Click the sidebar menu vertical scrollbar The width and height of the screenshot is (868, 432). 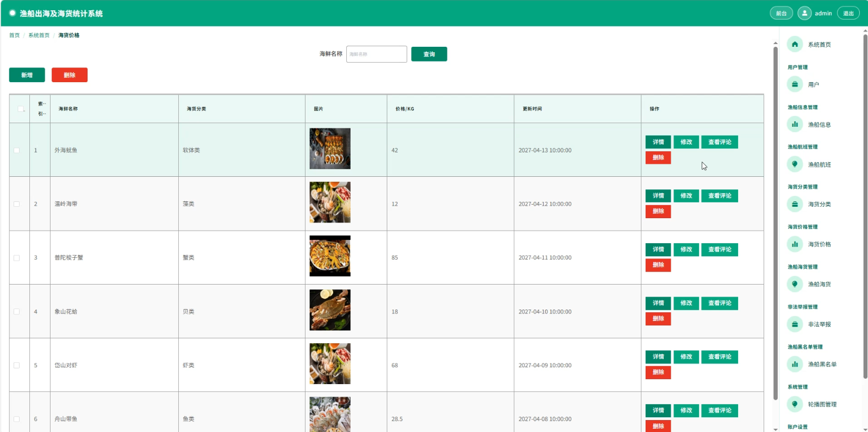pyautogui.click(x=865, y=206)
